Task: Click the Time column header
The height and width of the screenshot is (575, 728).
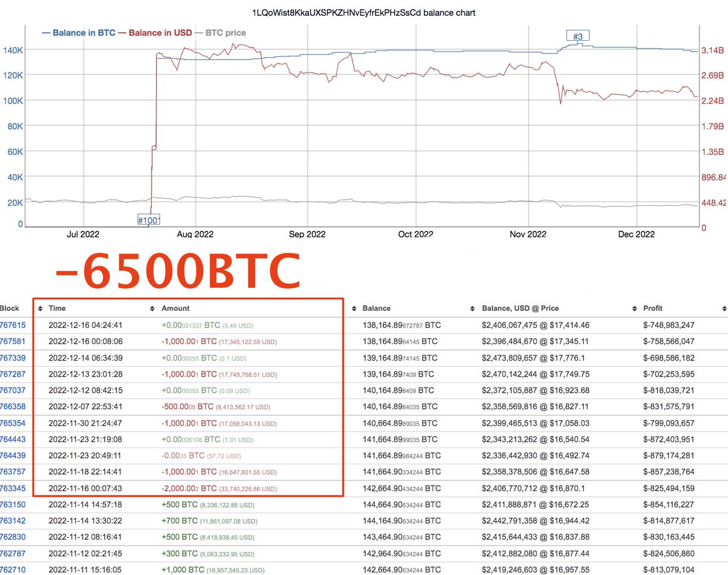Action: [x=57, y=308]
